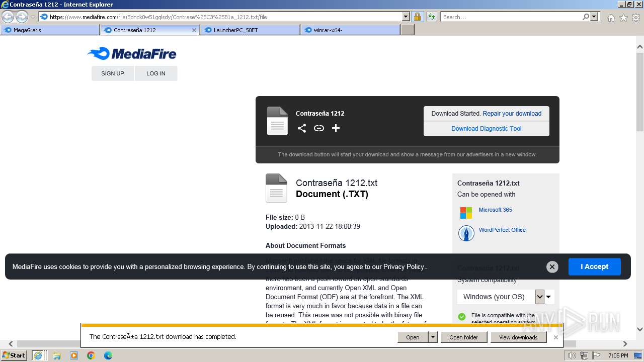Switch to the LauncherPC_SOFT tab
Image resolution: width=644 pixels, height=362 pixels.
250,30
